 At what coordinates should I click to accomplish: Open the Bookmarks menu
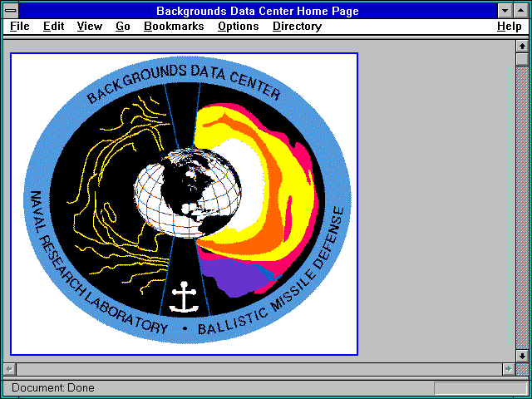[x=174, y=26]
